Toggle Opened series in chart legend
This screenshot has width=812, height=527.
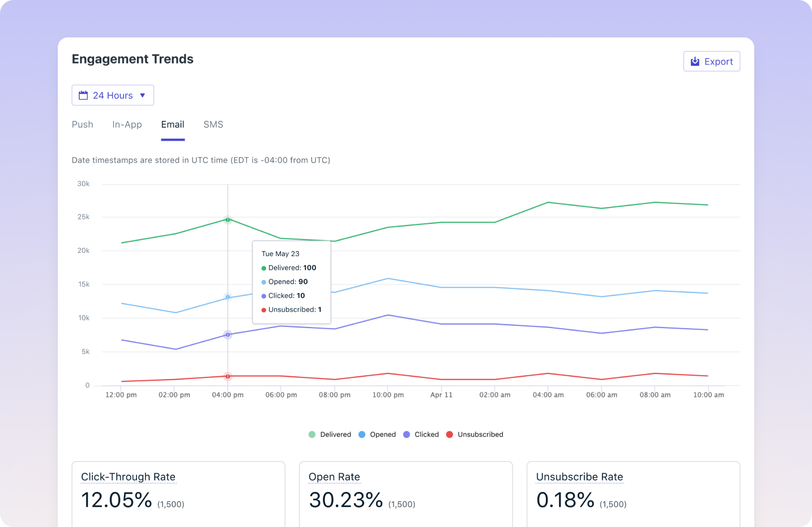[x=377, y=435]
